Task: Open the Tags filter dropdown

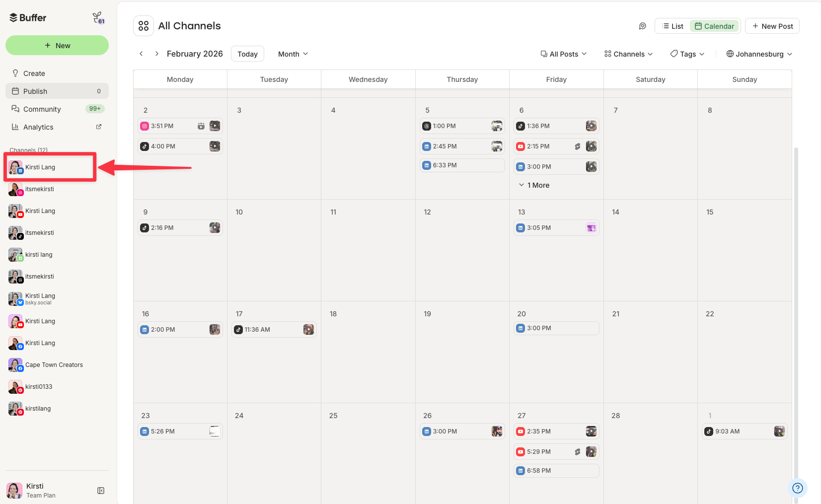Action: pos(687,54)
